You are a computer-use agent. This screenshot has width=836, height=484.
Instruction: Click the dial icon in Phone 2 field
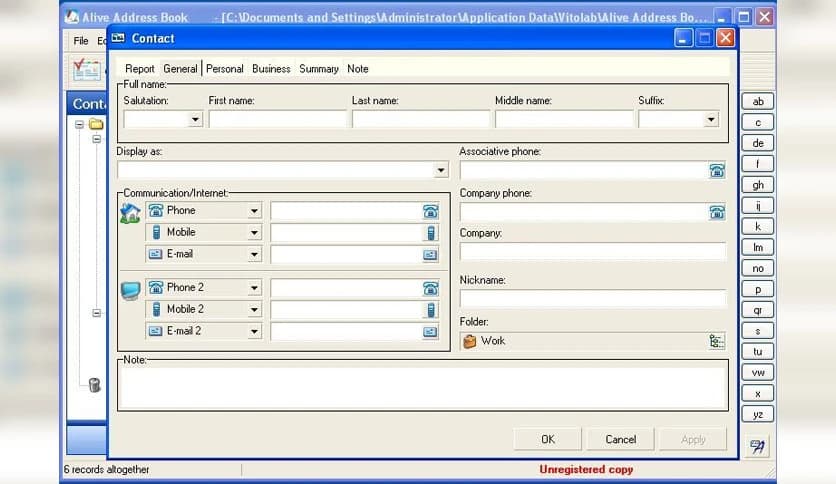tap(430, 288)
